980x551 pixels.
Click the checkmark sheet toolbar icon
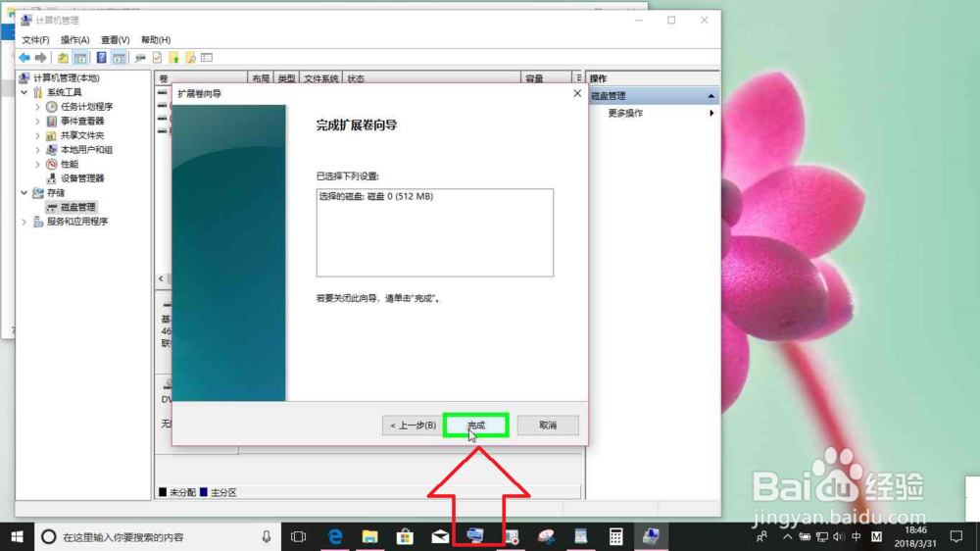point(157,58)
